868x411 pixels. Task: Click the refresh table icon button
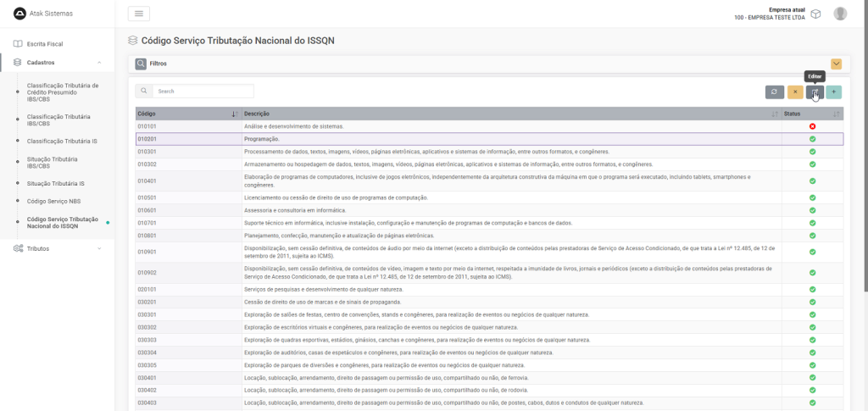coord(774,92)
